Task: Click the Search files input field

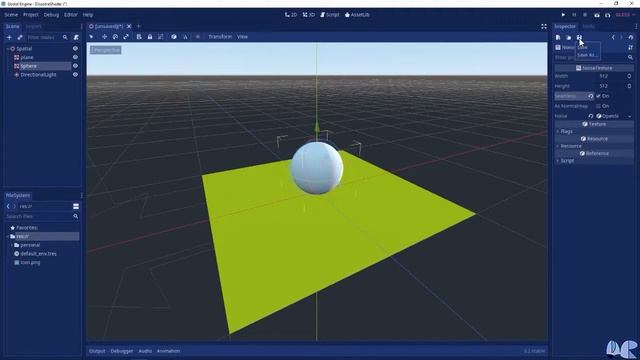Action: [x=39, y=216]
